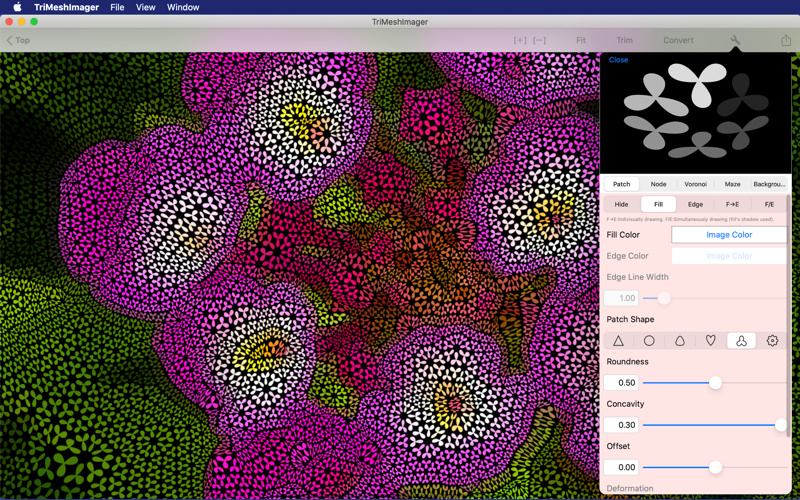
Task: Enable the F→E drawing mode
Action: pyautogui.click(x=732, y=204)
